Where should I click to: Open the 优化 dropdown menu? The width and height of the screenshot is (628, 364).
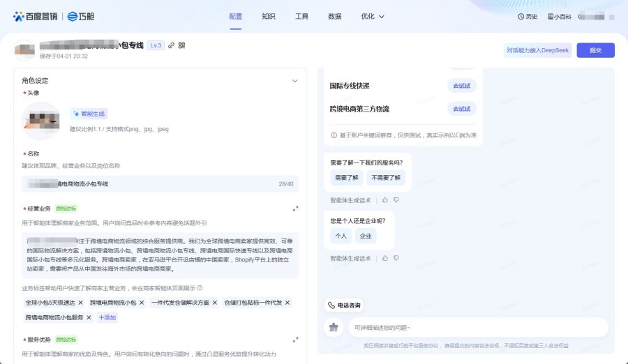[x=373, y=16]
